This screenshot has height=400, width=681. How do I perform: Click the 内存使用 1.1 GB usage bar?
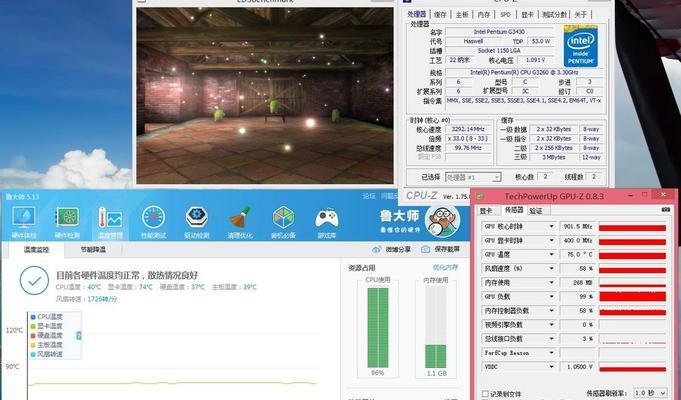pos(436,327)
